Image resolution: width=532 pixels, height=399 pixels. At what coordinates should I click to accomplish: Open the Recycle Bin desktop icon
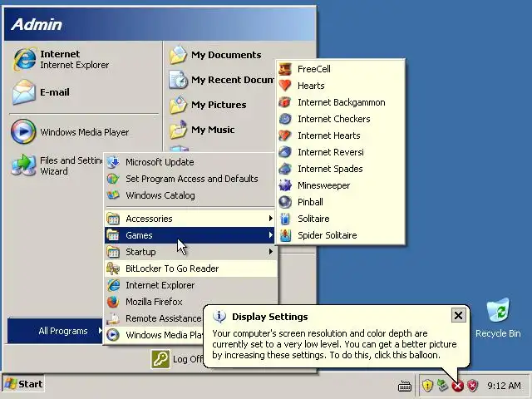[498, 318]
